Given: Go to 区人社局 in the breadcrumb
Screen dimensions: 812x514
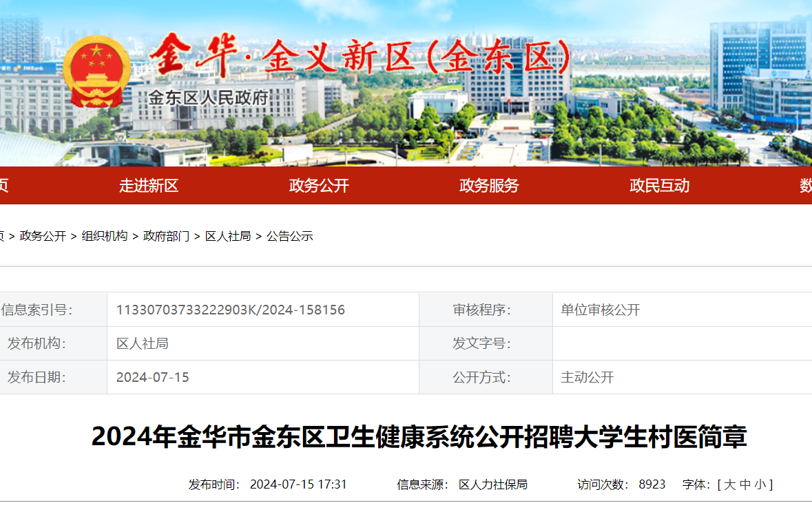Looking at the screenshot, I should [x=228, y=236].
